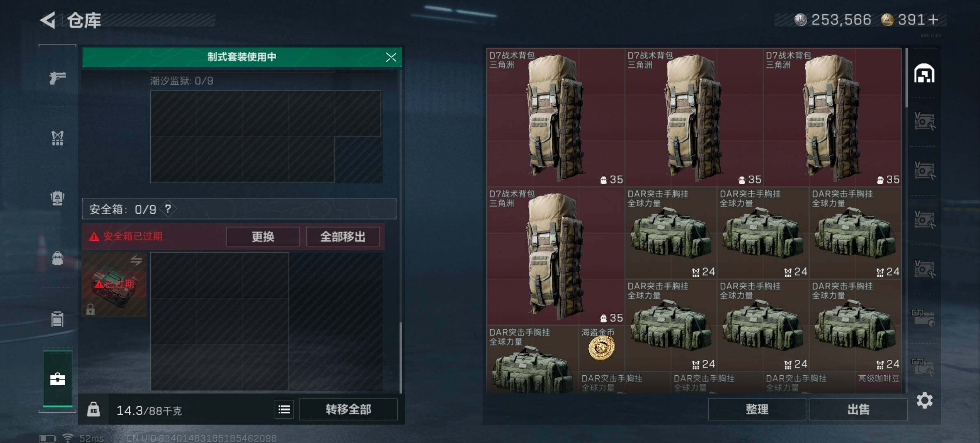Viewport: 980px width, 443px height.
Task: Open the main stash house icon
Action: (924, 74)
